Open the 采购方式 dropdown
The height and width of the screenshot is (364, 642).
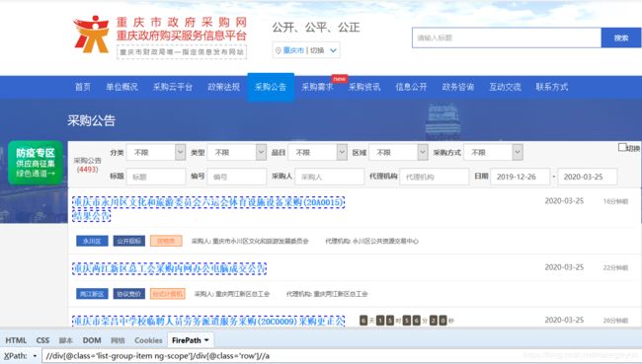coord(494,153)
